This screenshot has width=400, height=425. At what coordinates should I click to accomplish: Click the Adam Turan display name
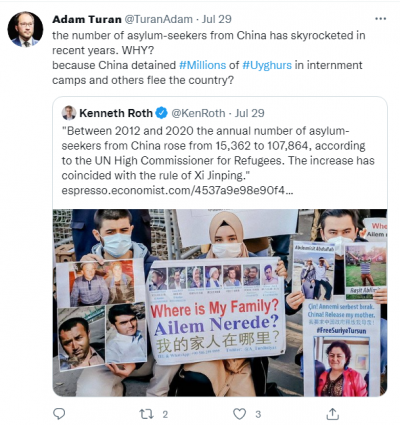[x=87, y=19]
